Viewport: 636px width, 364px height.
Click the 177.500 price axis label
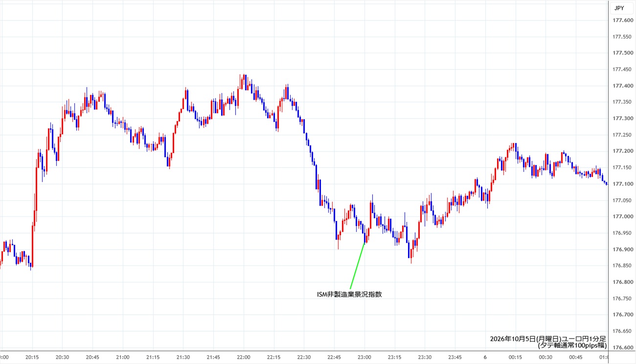pos(623,53)
